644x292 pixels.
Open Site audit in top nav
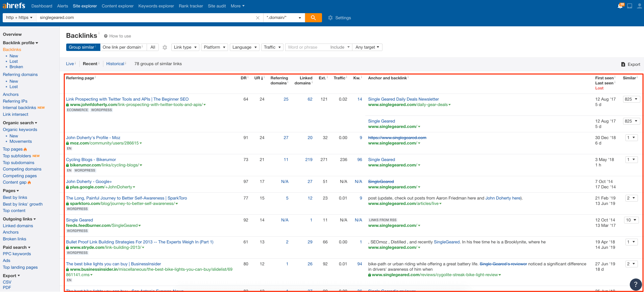click(x=217, y=6)
